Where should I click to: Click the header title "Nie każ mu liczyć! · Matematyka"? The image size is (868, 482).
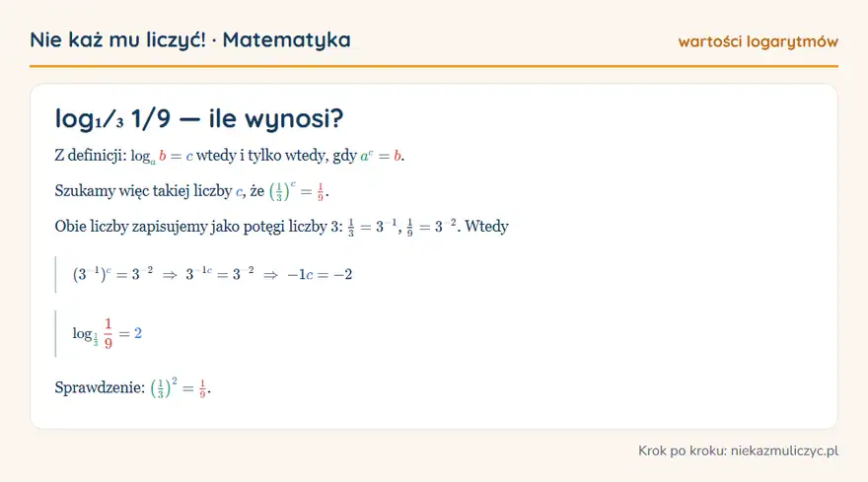tap(189, 39)
